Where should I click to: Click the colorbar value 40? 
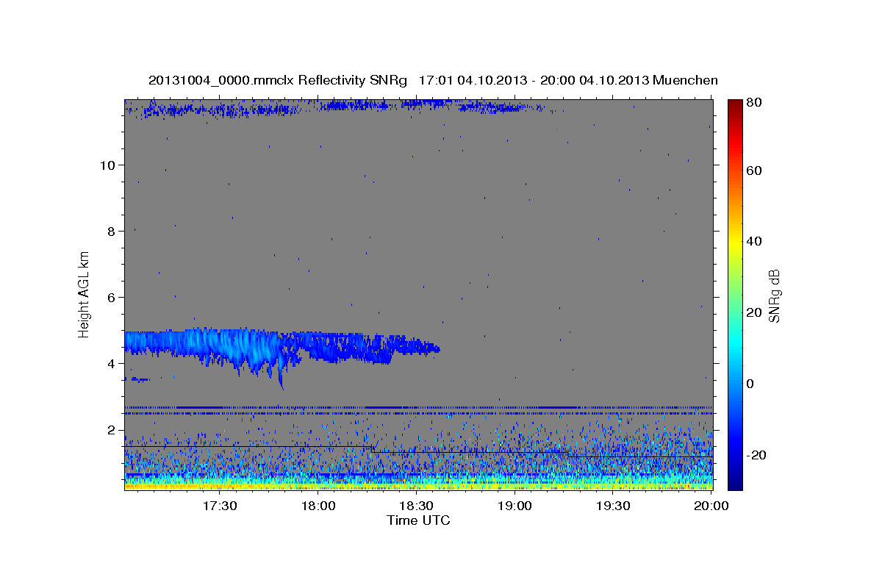[756, 241]
